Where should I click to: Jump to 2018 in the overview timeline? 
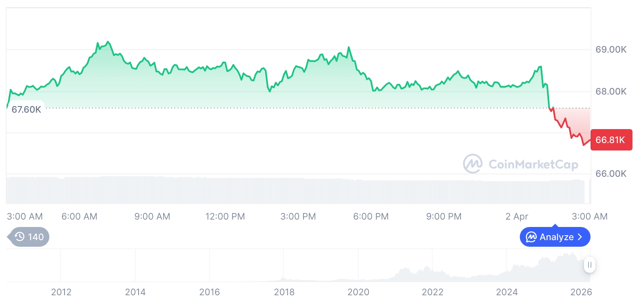[x=284, y=292]
